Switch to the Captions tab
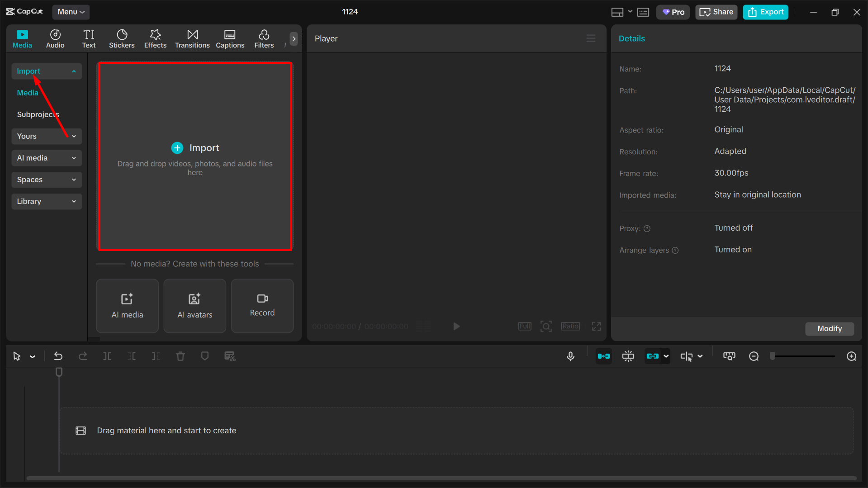Image resolution: width=868 pixels, height=488 pixels. (x=230, y=38)
